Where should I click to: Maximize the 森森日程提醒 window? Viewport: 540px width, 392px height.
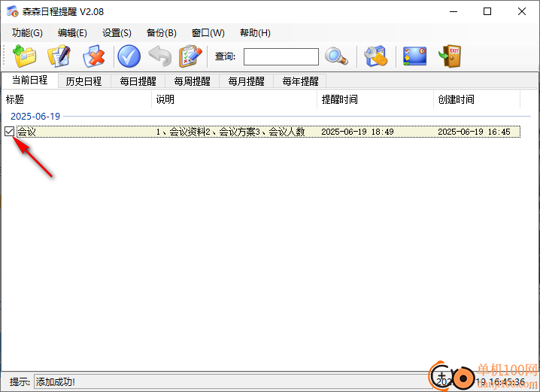(x=487, y=11)
